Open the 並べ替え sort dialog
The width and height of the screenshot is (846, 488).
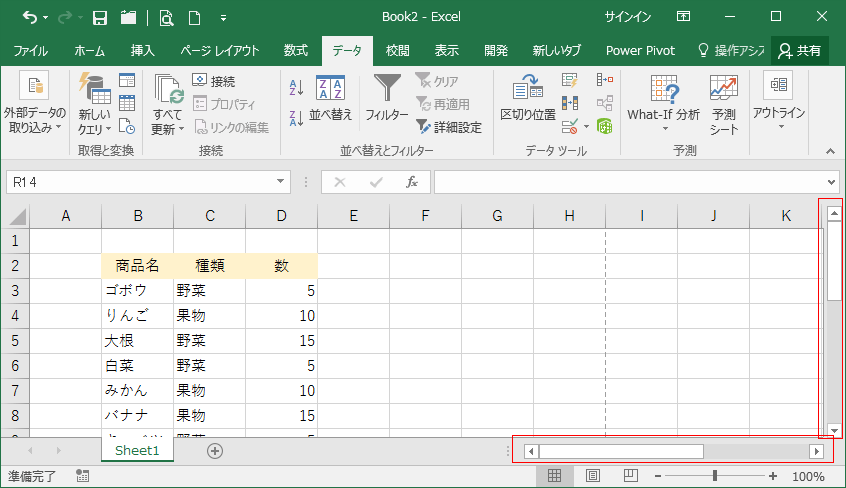(330, 100)
